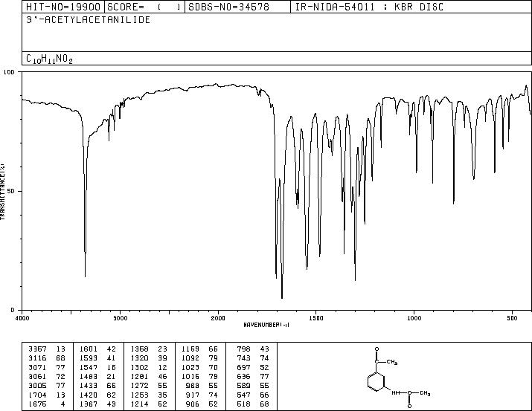This screenshot has height=411, width=532.
Task: Click the 4000 x-axis tick label
Action: pos(22,318)
